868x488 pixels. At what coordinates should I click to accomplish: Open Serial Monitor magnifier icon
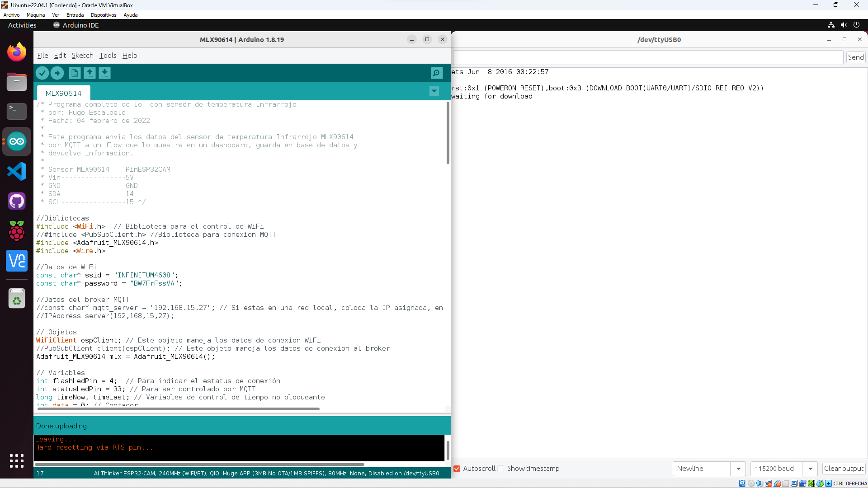click(436, 73)
